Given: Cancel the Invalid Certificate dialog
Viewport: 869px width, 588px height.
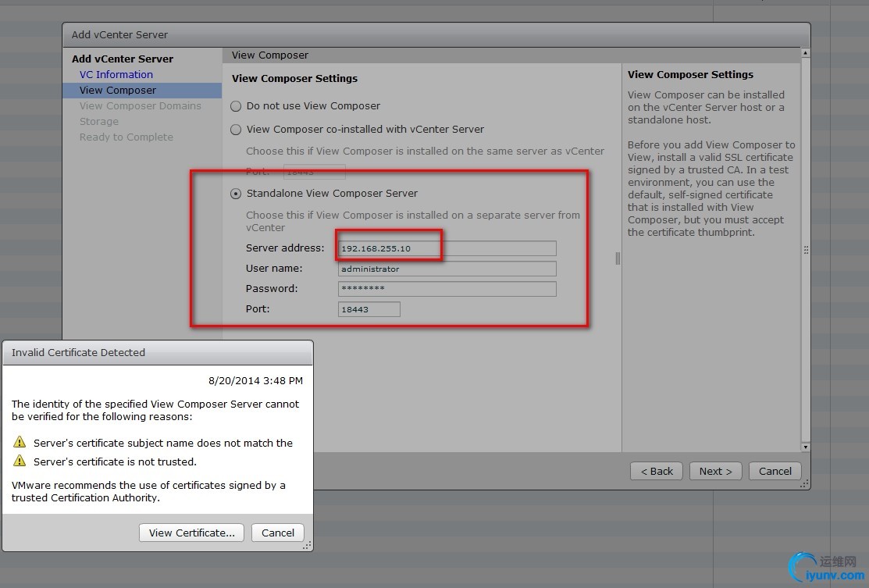Looking at the screenshot, I should [278, 533].
